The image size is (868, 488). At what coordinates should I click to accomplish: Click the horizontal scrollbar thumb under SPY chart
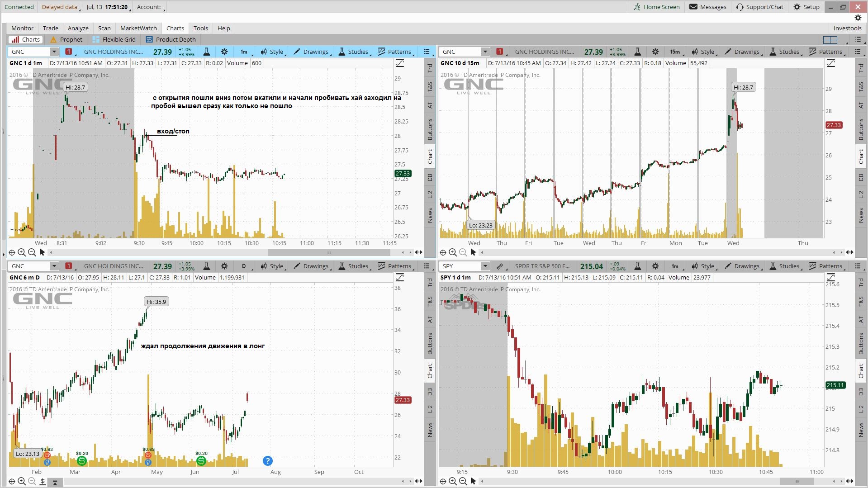797,481
